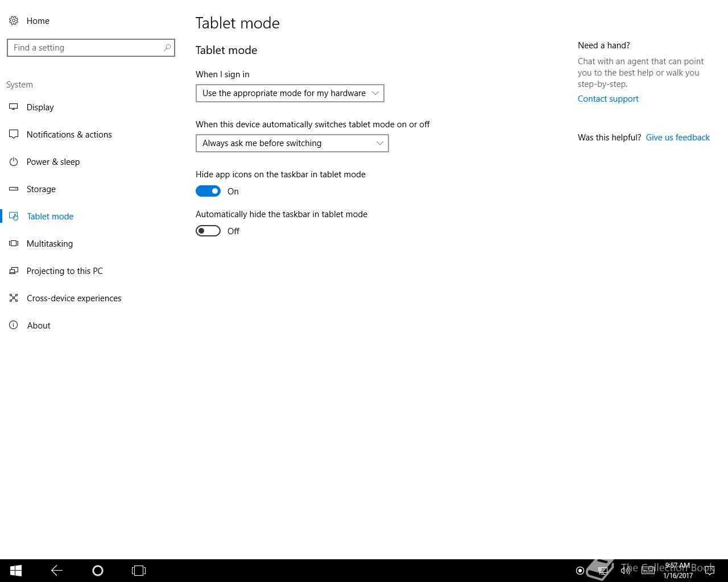Click Give us feedback link

(x=677, y=138)
